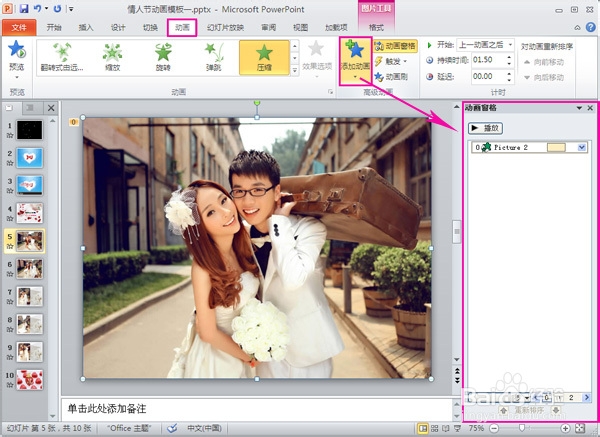Select the 旋转 spin animation effect
Image resolution: width=600 pixels, height=437 pixels.
pyautogui.click(x=163, y=57)
